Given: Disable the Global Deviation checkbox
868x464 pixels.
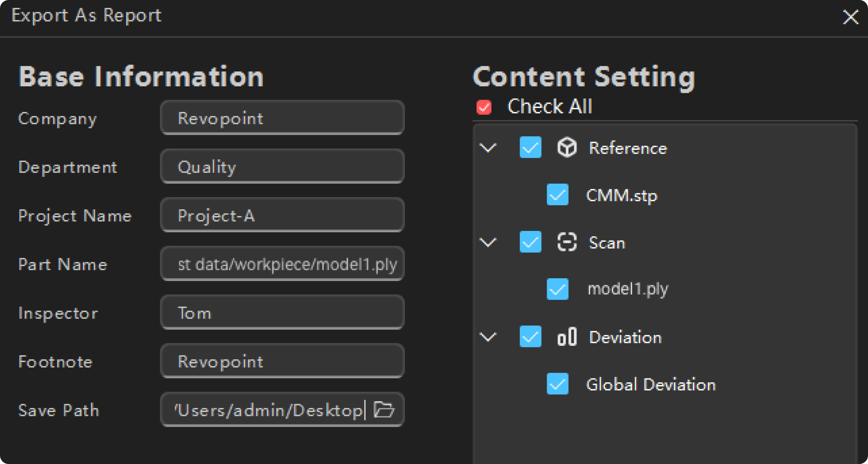Looking at the screenshot, I should coord(557,384).
